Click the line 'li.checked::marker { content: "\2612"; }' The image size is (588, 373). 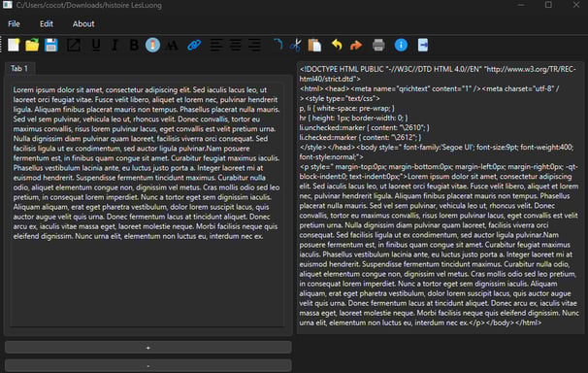360,137
